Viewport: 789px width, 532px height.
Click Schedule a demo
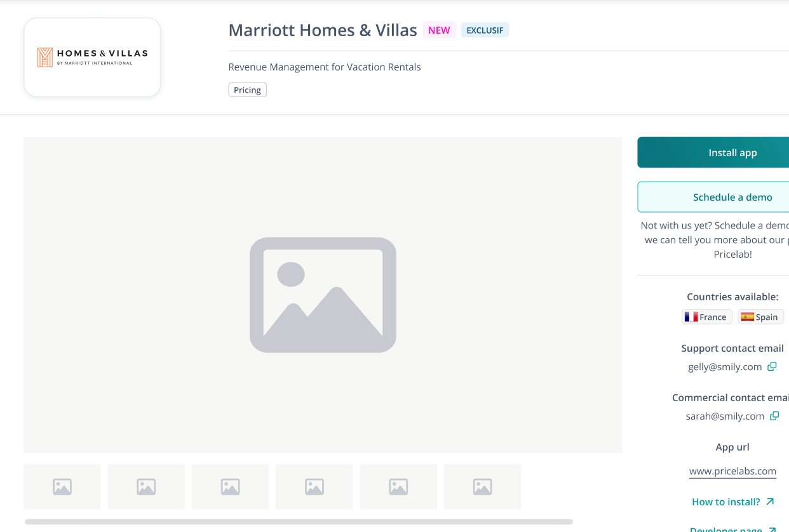click(x=732, y=197)
